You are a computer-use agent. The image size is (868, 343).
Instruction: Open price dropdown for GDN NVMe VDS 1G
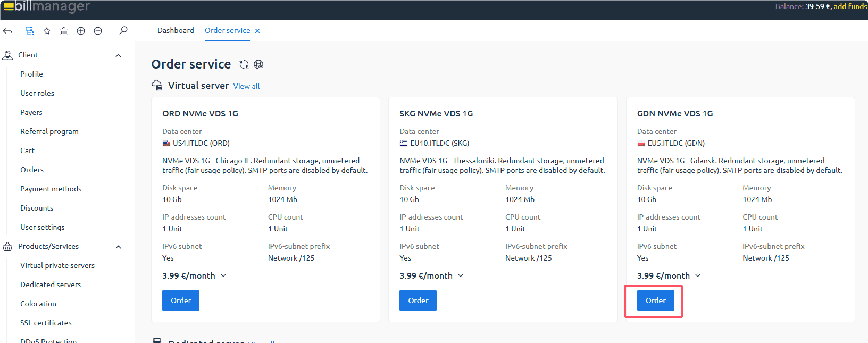click(x=698, y=275)
